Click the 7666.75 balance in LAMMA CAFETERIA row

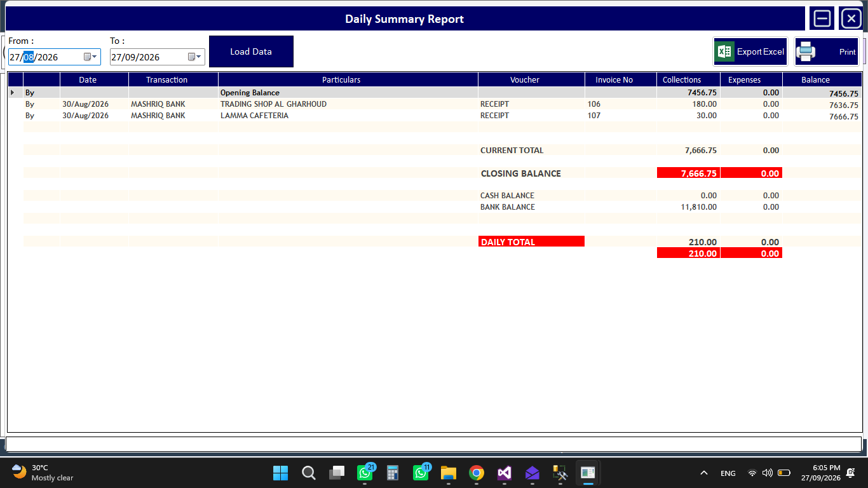[x=822, y=116]
